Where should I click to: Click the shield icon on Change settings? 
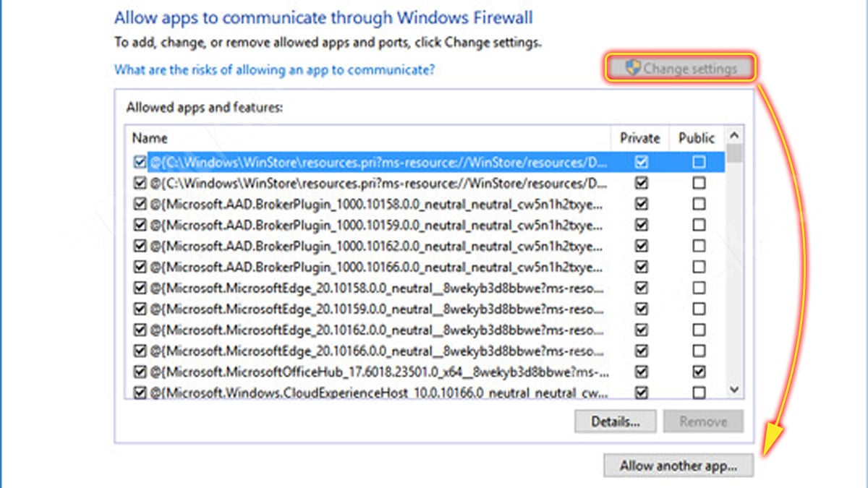[x=633, y=68]
